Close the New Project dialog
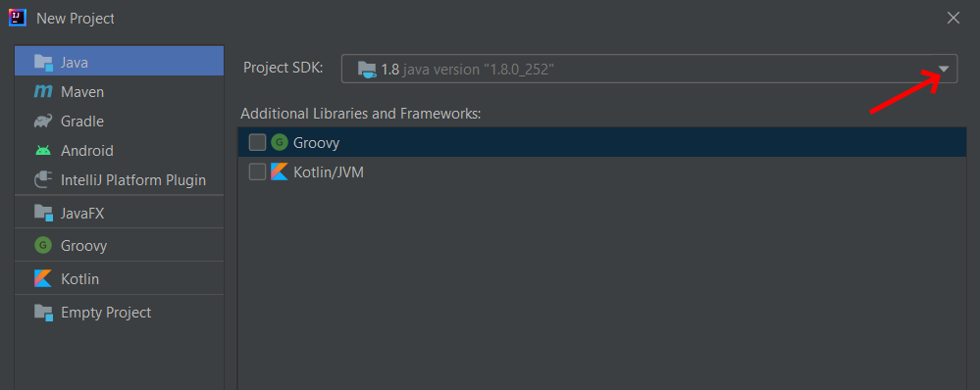 tap(954, 18)
